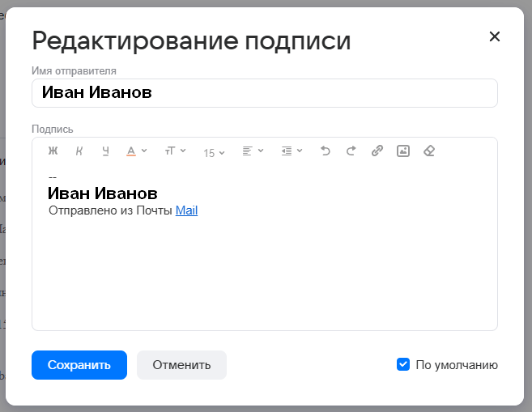This screenshot has height=412, width=532.
Task: Follow the "Mail" link in the signature
Action: click(186, 210)
